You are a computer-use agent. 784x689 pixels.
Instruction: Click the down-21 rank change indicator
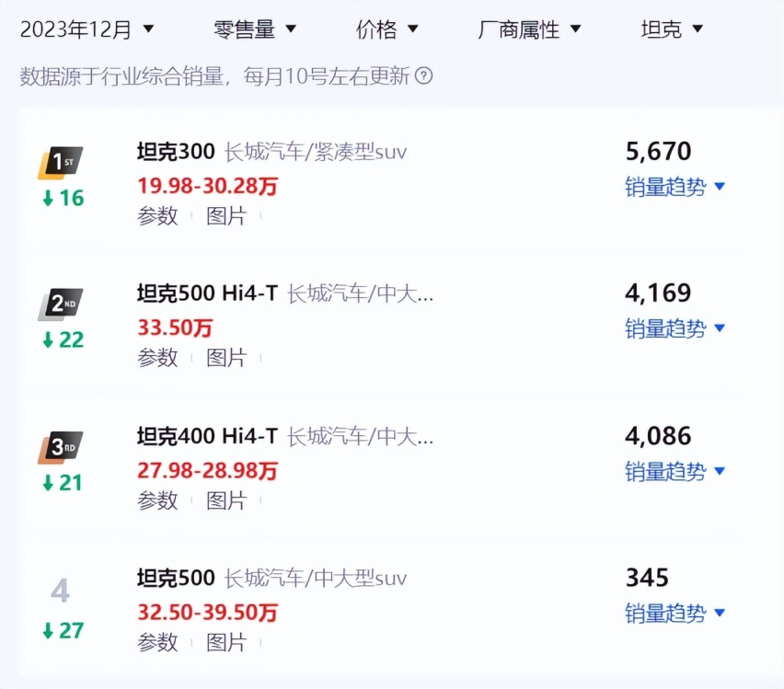click(63, 483)
